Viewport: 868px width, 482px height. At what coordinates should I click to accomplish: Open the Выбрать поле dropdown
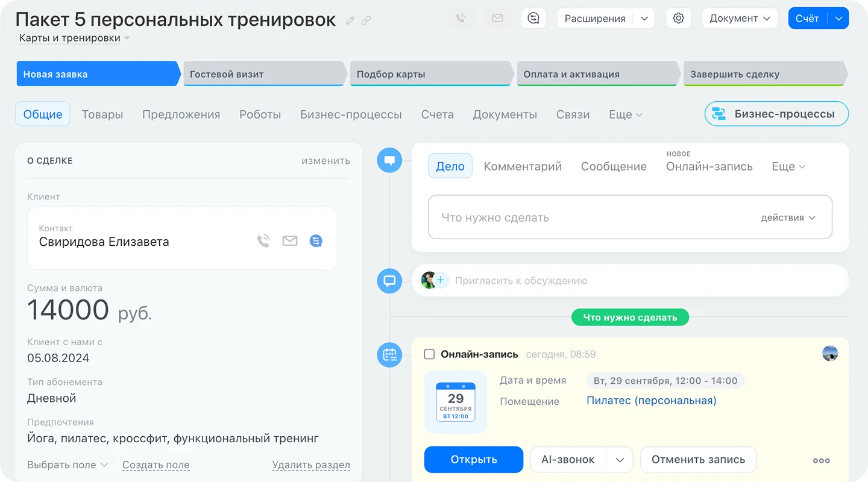pyautogui.click(x=68, y=465)
